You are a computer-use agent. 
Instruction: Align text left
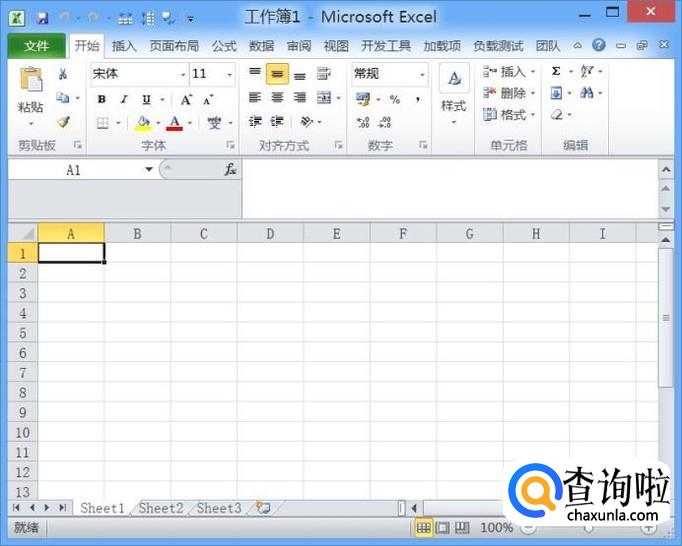point(255,98)
